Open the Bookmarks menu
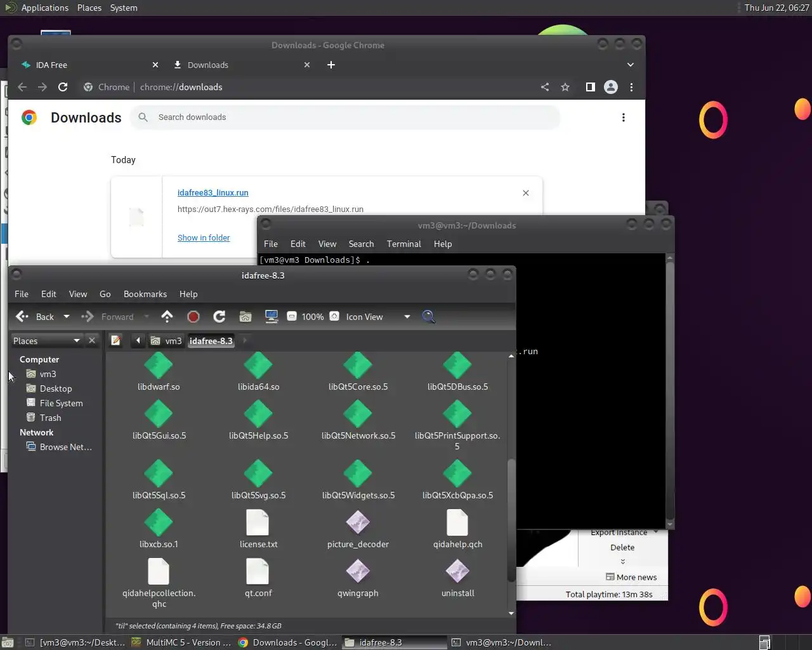812x650 pixels. click(145, 294)
